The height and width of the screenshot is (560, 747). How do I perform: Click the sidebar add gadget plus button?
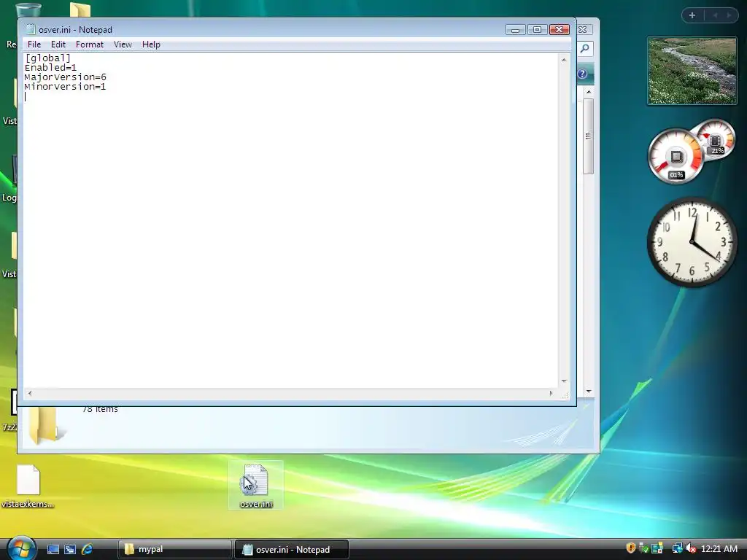[692, 15]
